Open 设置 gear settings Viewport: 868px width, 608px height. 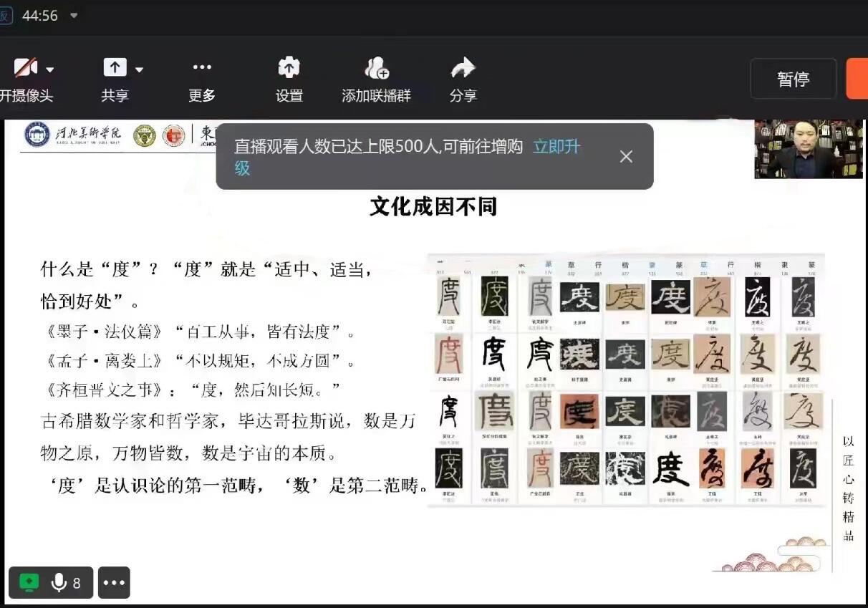tap(289, 68)
